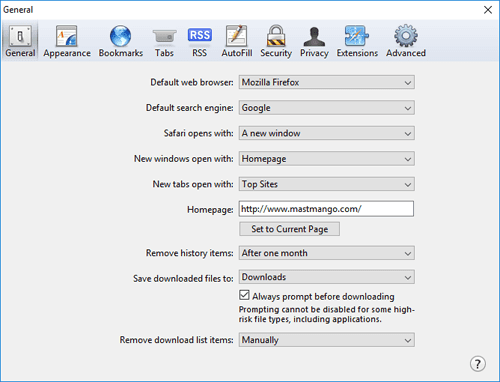Open the Default search engine dropdown

click(x=327, y=108)
